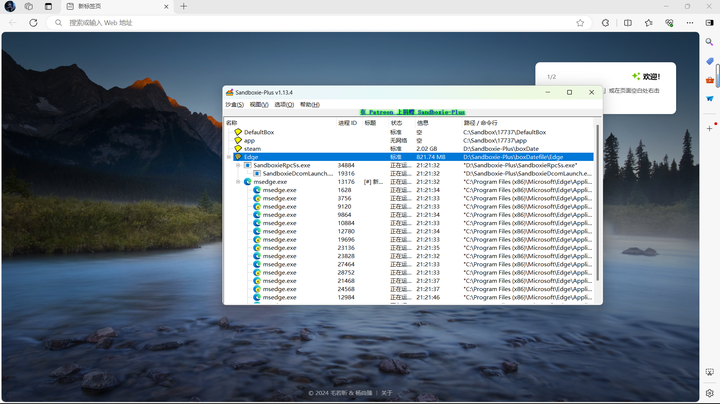720x404 pixels.
Task: Open the 选项(O) menu
Action: coord(284,105)
